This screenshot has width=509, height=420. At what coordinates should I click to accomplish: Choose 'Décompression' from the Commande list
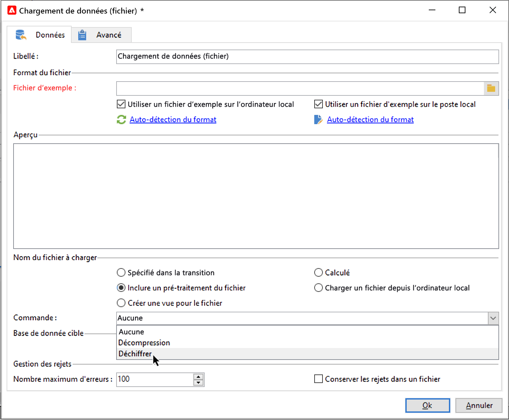click(307, 343)
